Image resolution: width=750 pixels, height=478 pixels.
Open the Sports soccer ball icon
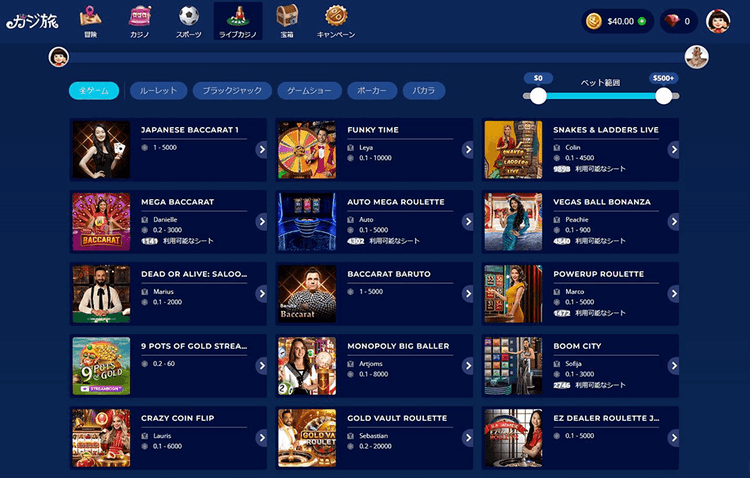coord(189,16)
